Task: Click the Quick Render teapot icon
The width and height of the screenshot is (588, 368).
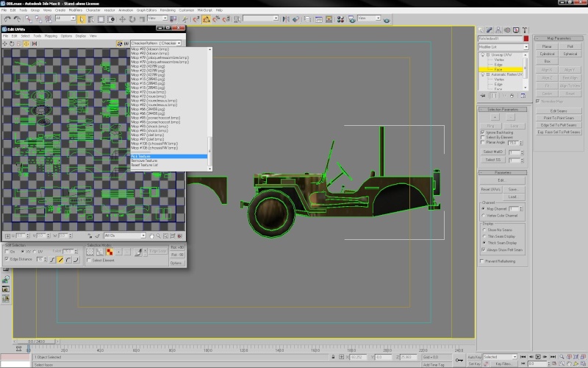Action: tap(387, 20)
